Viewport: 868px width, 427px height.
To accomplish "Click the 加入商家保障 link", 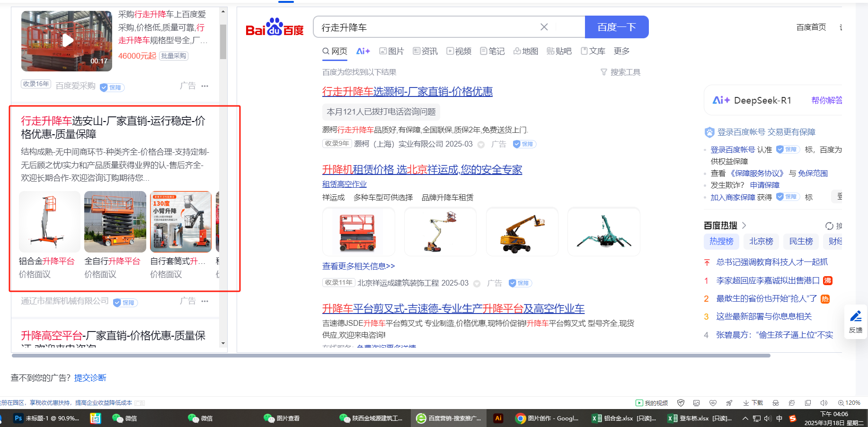I will 733,198.
